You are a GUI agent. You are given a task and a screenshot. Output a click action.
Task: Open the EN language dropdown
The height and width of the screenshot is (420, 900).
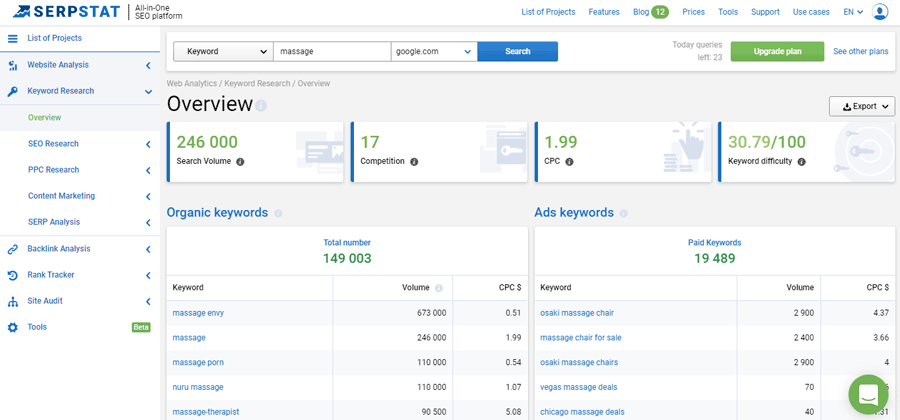pos(853,11)
